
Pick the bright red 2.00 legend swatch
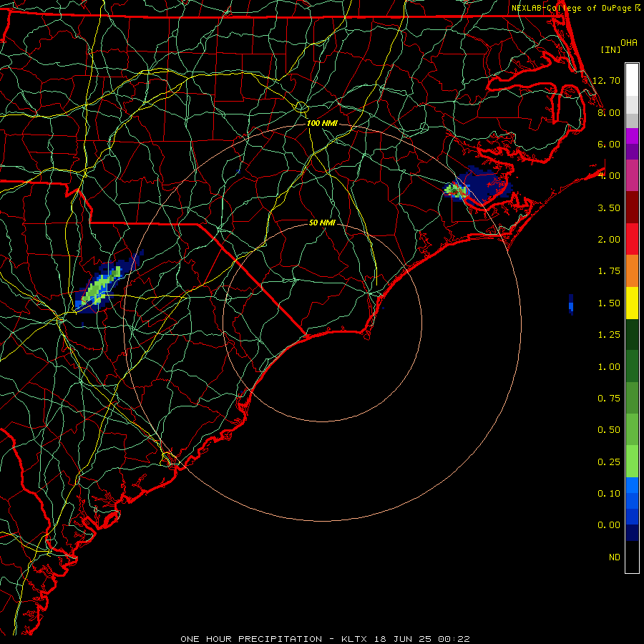(x=632, y=239)
